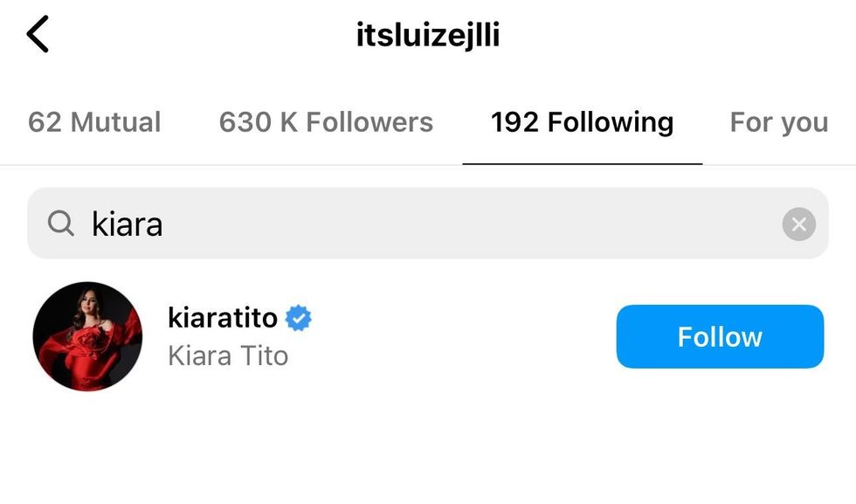Click the word kiara in search box
The image size is (856, 504).
tap(128, 224)
